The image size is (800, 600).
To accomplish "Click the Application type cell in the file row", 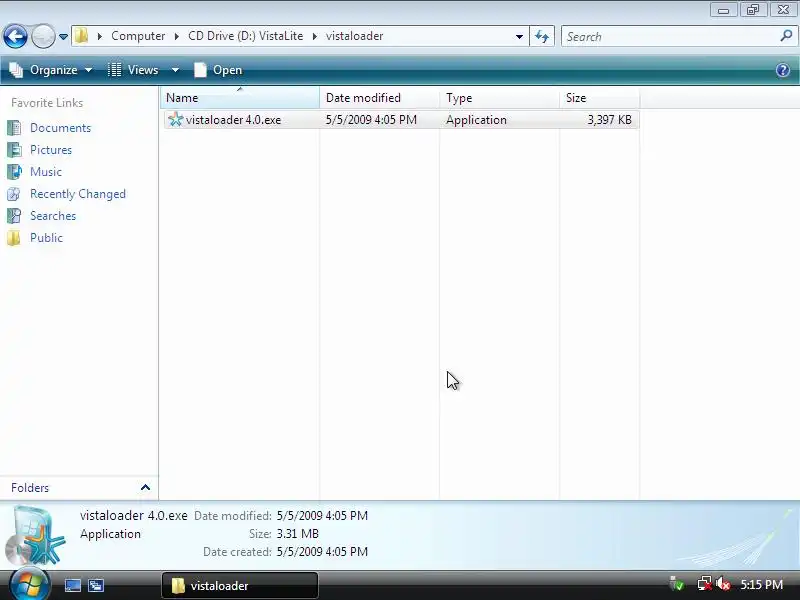I will (x=477, y=120).
